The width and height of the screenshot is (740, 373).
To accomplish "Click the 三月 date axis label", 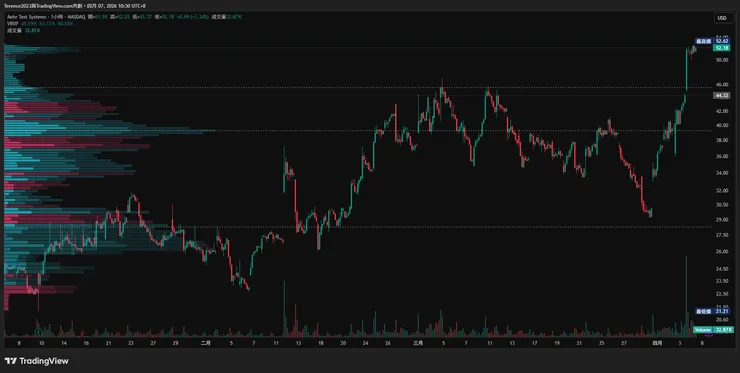I will click(x=418, y=343).
